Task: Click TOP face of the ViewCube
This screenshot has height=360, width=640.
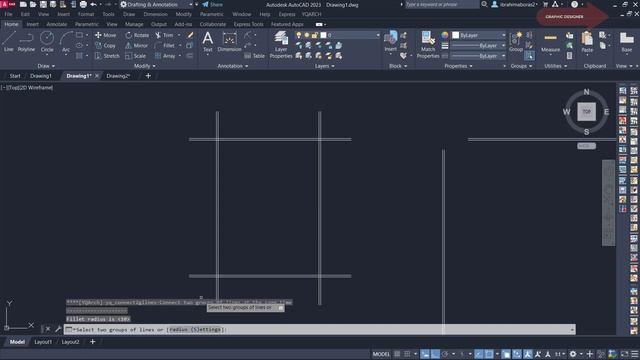Action: [587, 111]
